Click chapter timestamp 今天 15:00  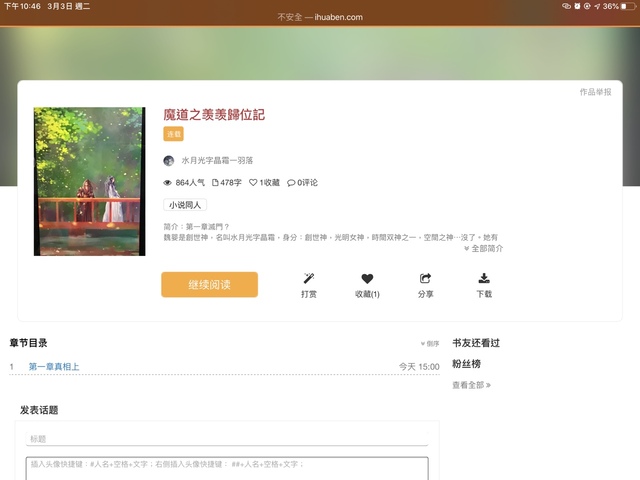419,367
